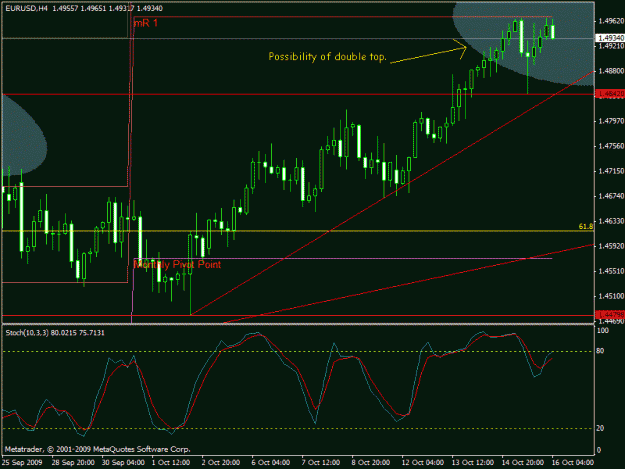This screenshot has width=625, height=469.
Task: Click price scale value 1.45920
Action: point(611,246)
